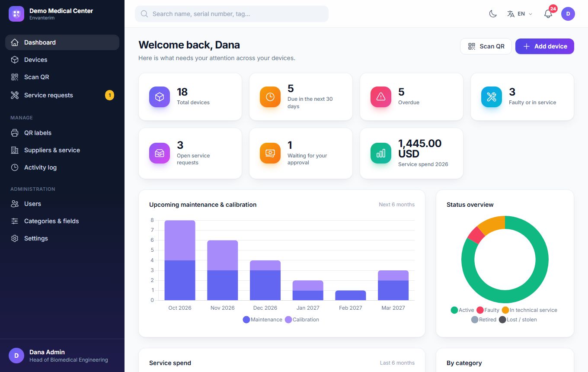Click the Demo Medical Center logo icon
588x372 pixels.
tap(16, 14)
